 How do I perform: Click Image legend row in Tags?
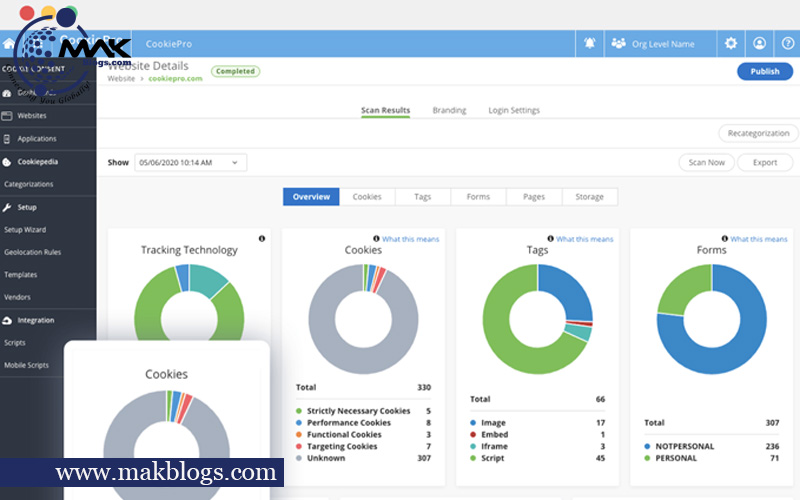tap(537, 423)
